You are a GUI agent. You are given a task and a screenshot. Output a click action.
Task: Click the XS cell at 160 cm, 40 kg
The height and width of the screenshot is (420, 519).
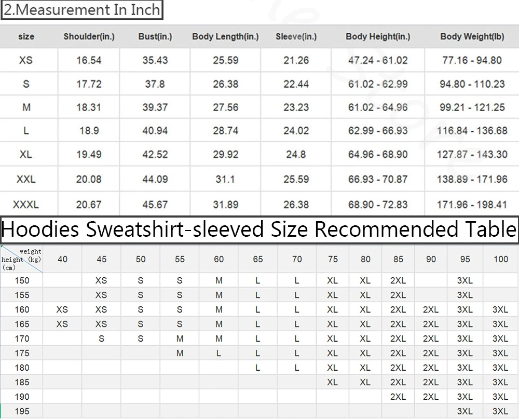(x=62, y=310)
